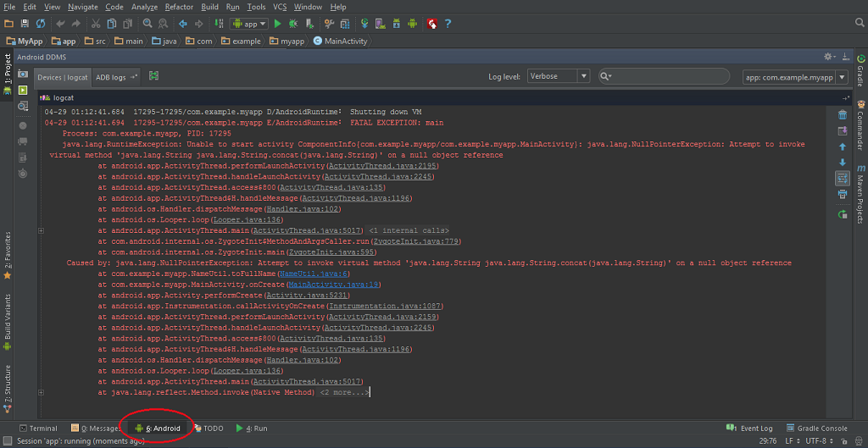Image resolution: width=868 pixels, height=448 pixels.
Task: Open the help question mark icon
Action: [448, 24]
